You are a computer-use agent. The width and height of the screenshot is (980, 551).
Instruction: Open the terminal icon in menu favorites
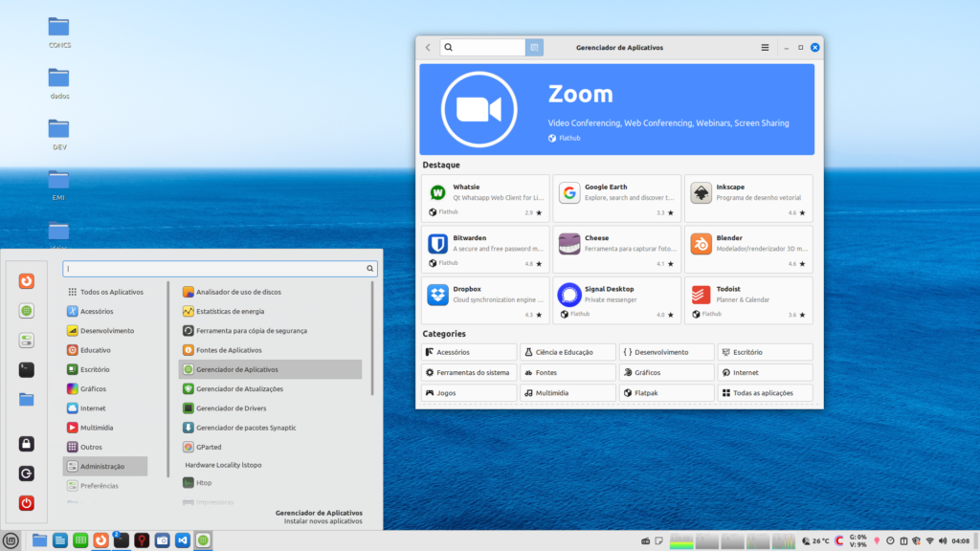click(x=27, y=369)
